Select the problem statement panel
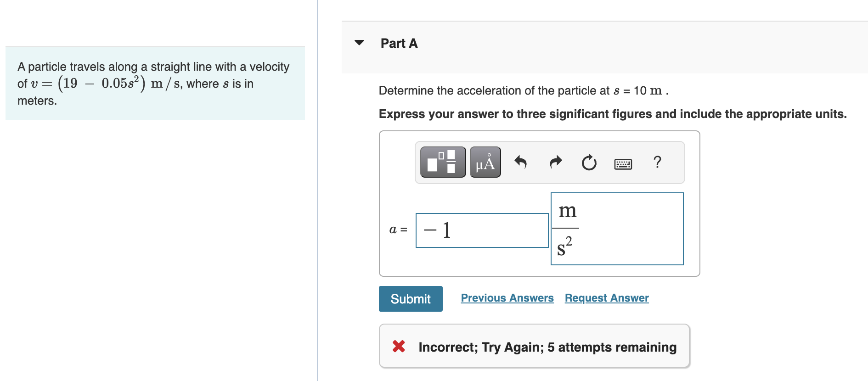Screen dimensions: 868x381 click(155, 83)
